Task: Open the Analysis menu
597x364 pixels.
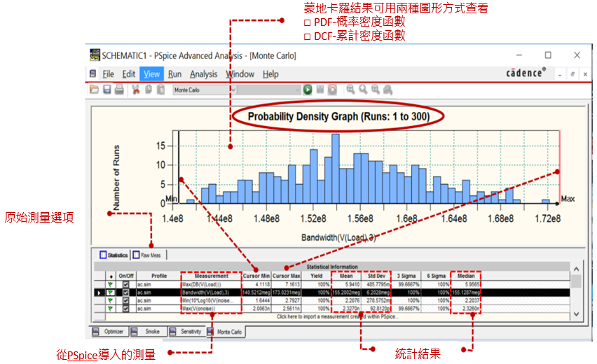Action: (x=204, y=73)
